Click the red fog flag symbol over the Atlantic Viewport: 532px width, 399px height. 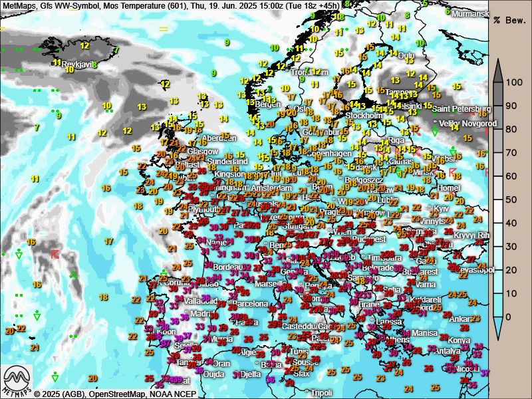55,254
